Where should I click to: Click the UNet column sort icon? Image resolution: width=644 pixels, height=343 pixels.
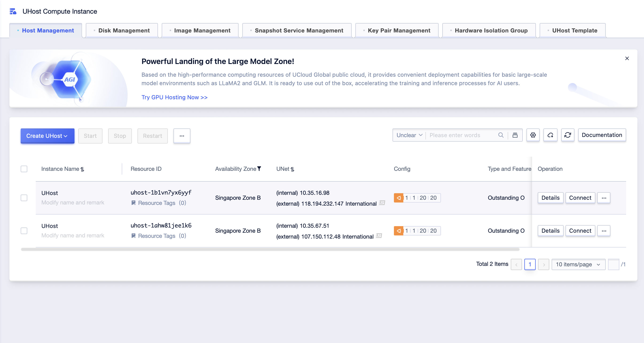tap(292, 169)
